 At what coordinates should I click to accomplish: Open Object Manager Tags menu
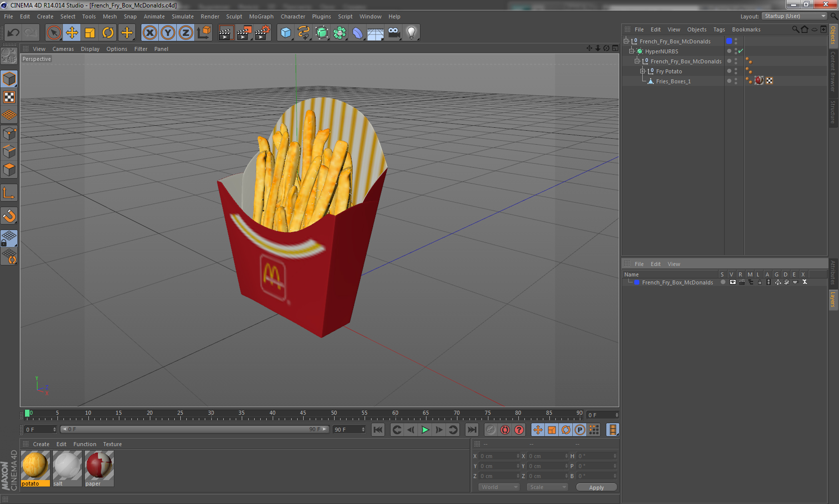(719, 29)
